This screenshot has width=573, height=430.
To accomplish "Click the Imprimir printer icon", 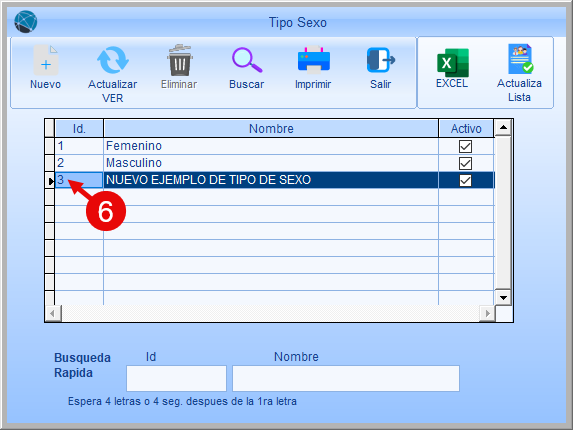I will [x=314, y=60].
